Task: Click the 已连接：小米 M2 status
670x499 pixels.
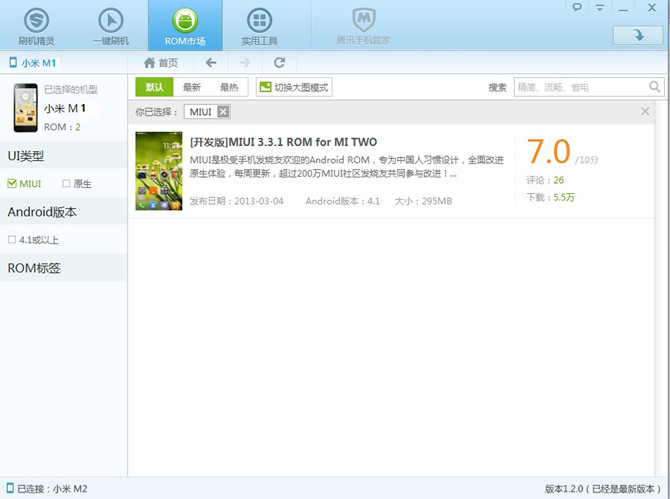Action: point(52,489)
